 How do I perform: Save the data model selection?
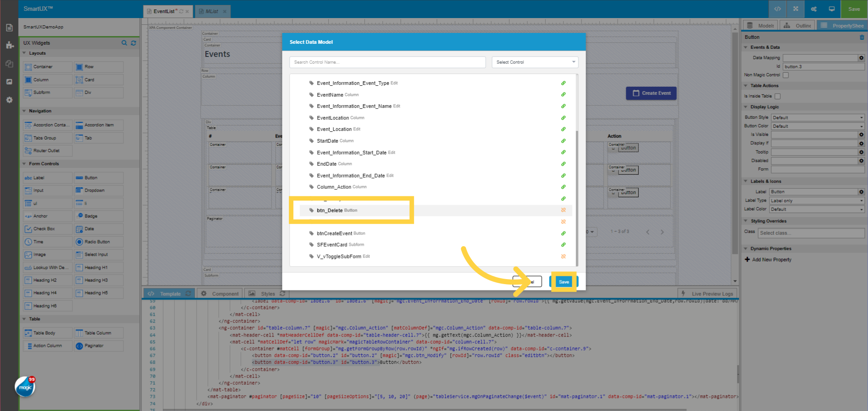[563, 281]
